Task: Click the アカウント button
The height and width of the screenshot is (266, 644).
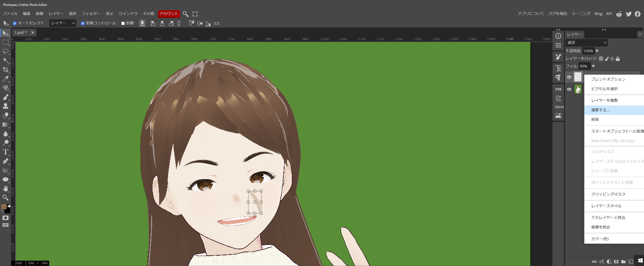Action: pos(169,13)
